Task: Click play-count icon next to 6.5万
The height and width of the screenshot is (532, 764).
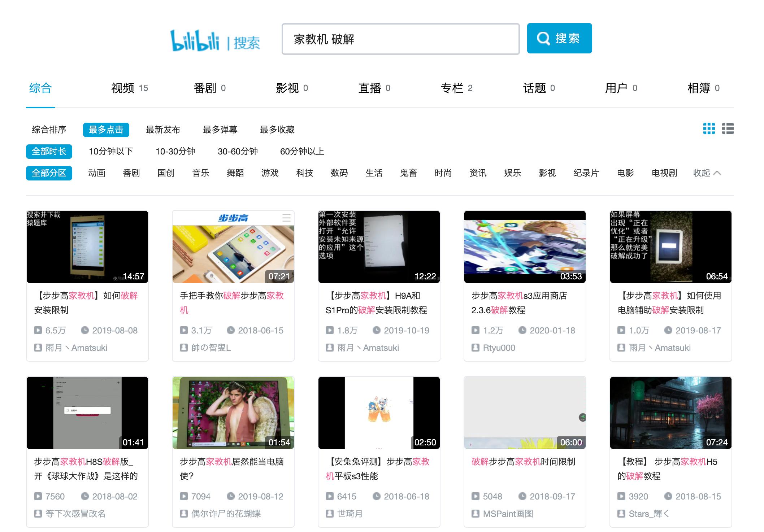Action: tap(38, 330)
